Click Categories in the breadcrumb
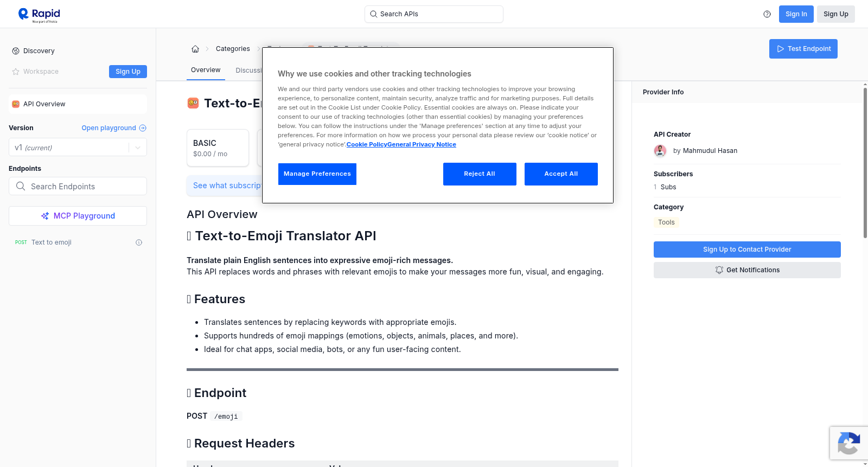This screenshot has width=868, height=467. point(233,49)
